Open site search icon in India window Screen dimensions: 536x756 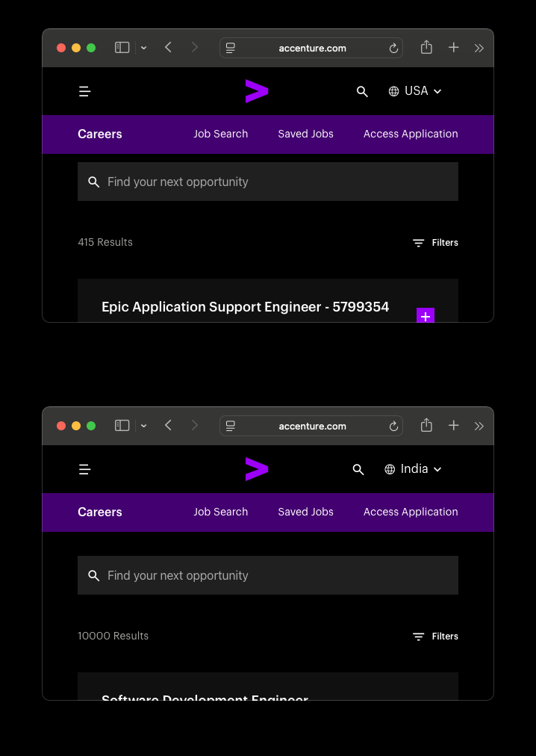[358, 470]
